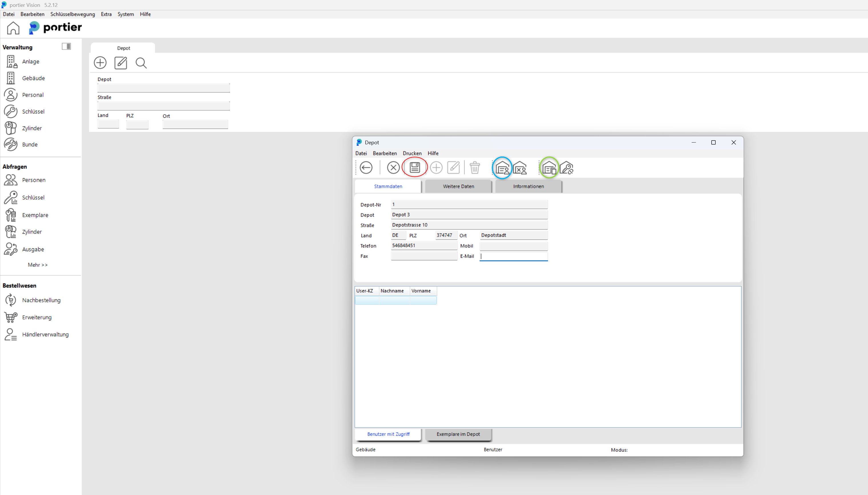
Task: Click the cancel X circle icon
Action: (393, 168)
